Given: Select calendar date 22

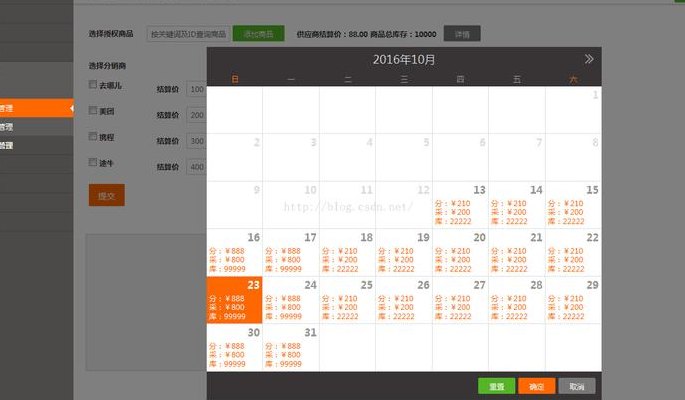Looking at the screenshot, I should pyautogui.click(x=573, y=252).
